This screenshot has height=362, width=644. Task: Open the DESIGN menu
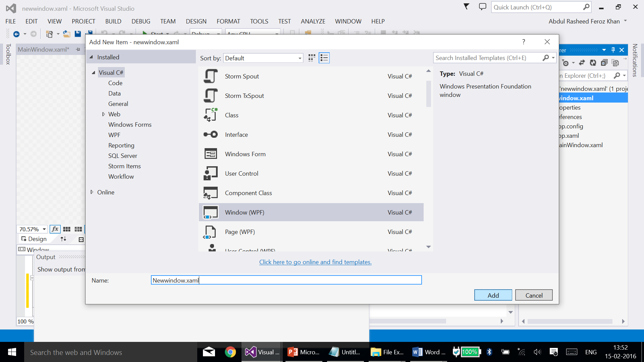(196, 21)
